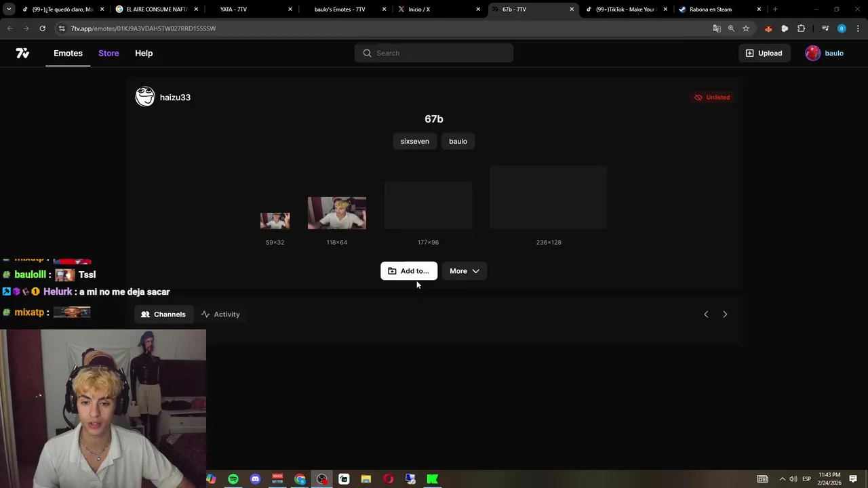Go to next channels page arrow
Viewport: 868px width, 488px height.
tap(725, 314)
